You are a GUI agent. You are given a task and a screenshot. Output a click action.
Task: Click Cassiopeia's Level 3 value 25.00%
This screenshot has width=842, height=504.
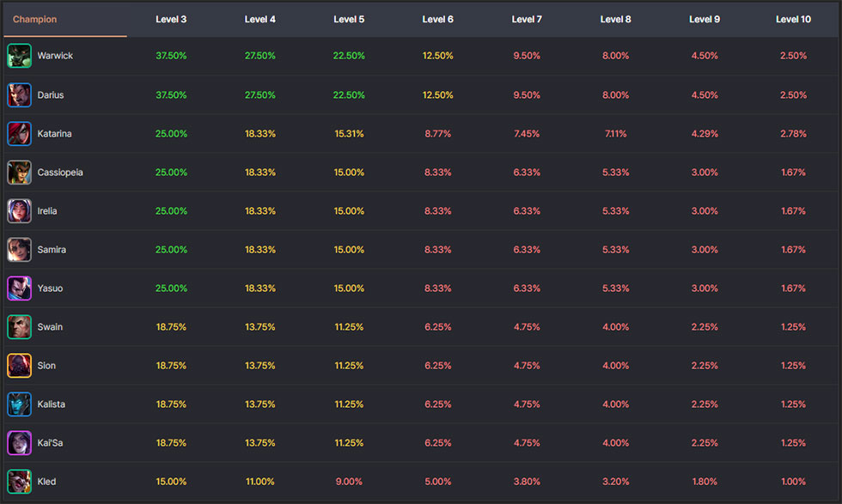pyautogui.click(x=171, y=173)
